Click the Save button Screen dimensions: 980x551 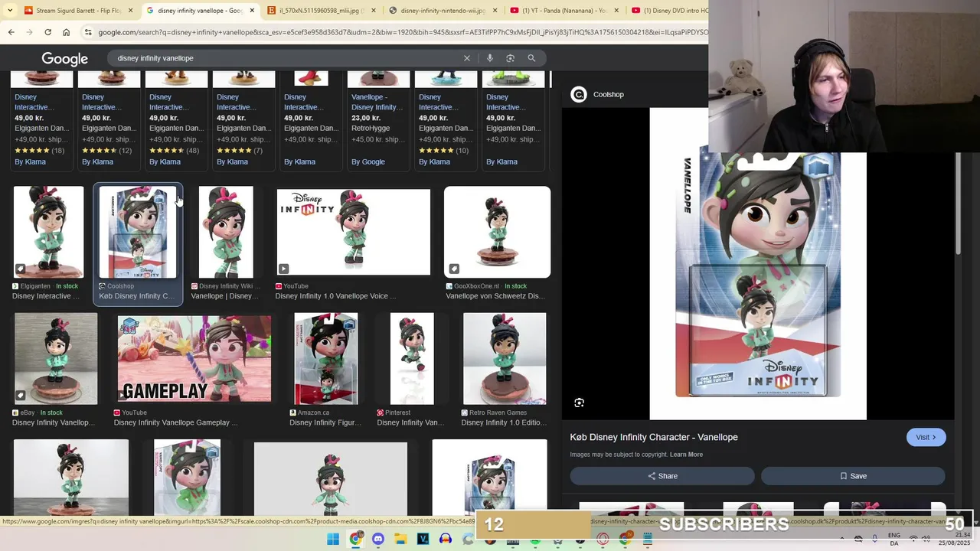853,476
